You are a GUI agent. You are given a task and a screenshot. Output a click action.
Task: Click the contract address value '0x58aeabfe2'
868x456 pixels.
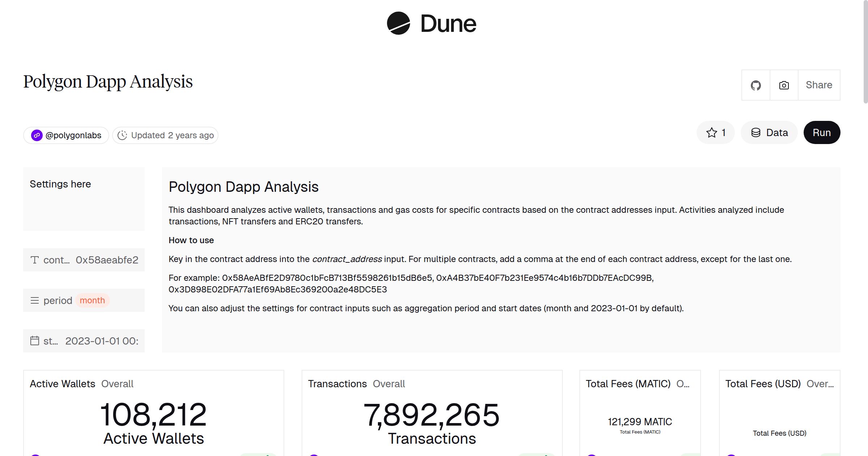click(x=106, y=259)
